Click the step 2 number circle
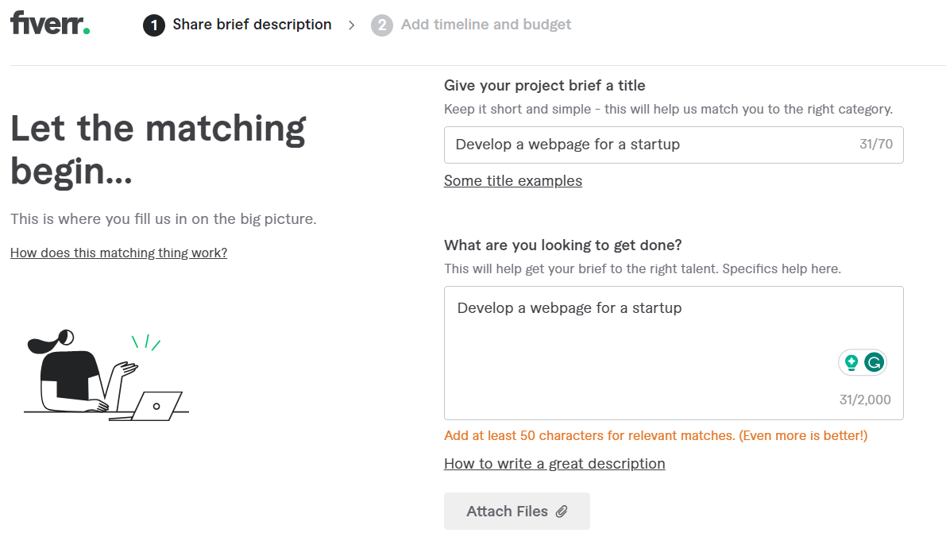Screen dimensions: 946x560 coord(382,25)
